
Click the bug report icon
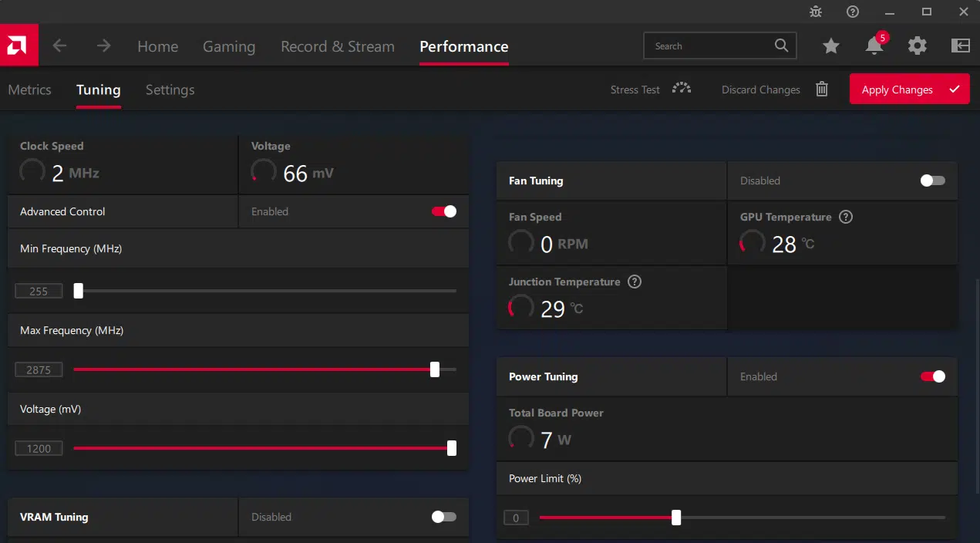[x=816, y=12]
